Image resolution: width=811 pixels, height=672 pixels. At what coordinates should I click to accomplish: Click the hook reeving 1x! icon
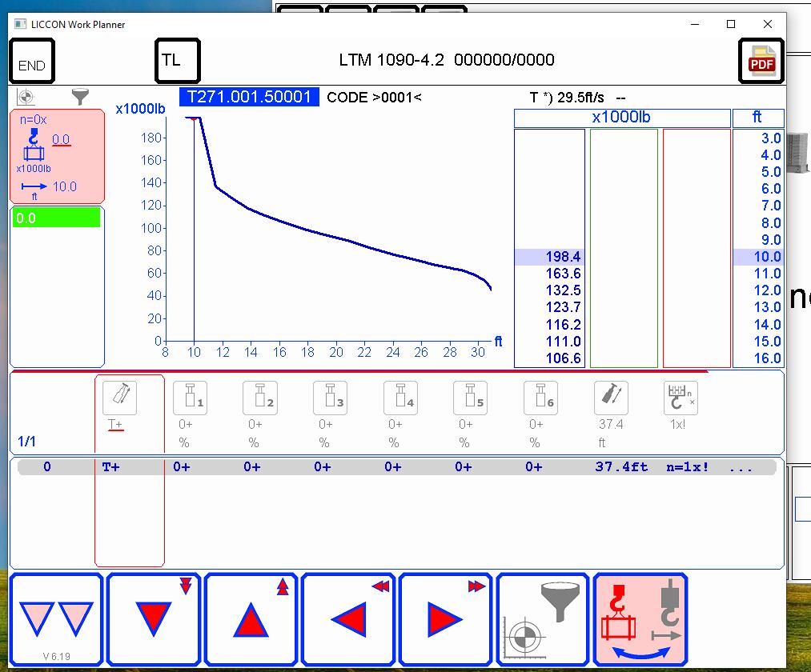click(x=681, y=398)
